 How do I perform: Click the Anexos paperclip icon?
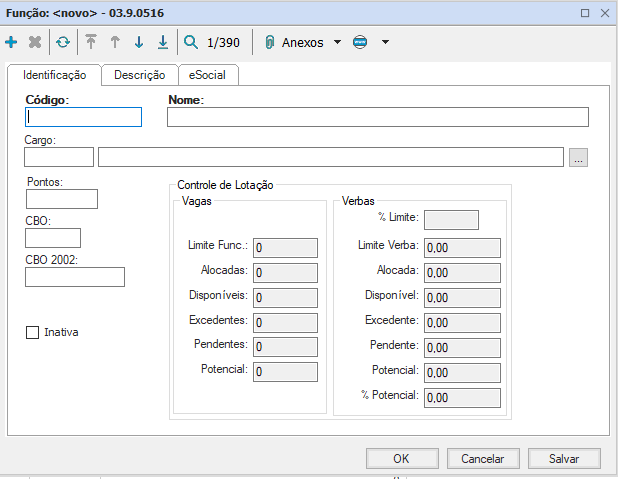pos(269,43)
